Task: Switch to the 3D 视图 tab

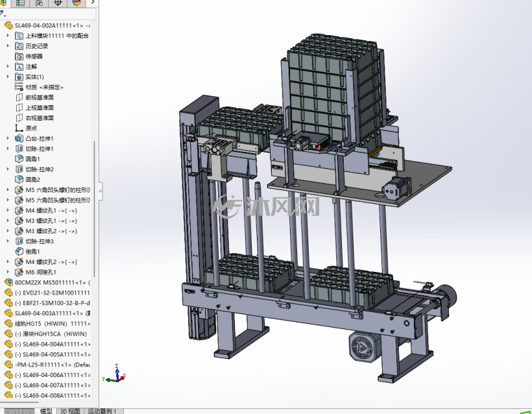Action: pos(70,411)
